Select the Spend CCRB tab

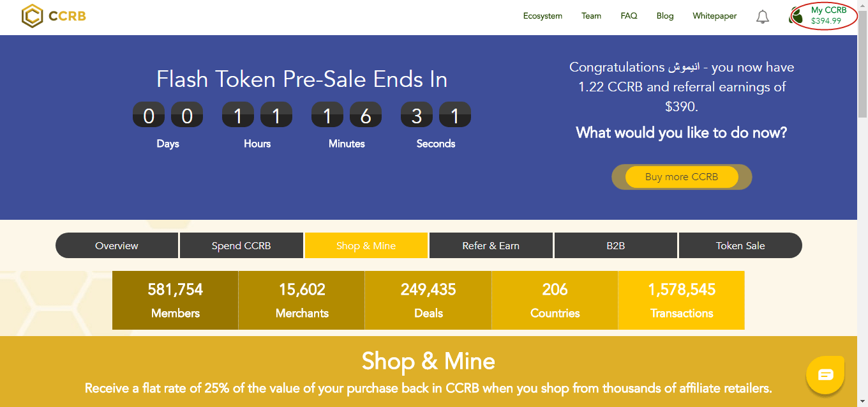(241, 245)
